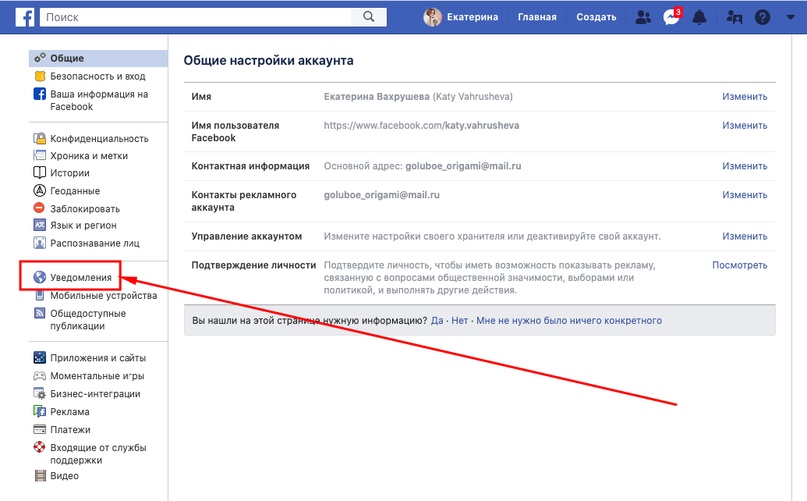Click Изменить for Контактная информация
Viewport: 807px width, 501px height.
click(744, 166)
